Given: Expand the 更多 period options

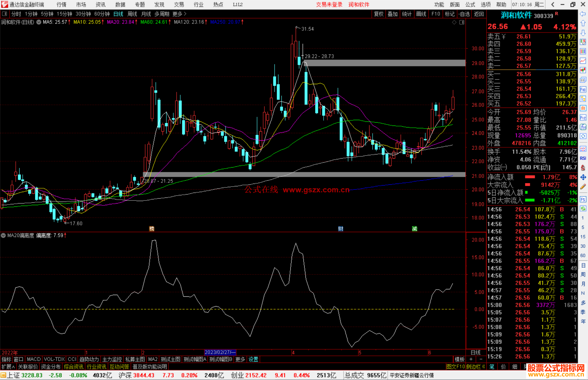Looking at the screenshot, I should [179, 14].
